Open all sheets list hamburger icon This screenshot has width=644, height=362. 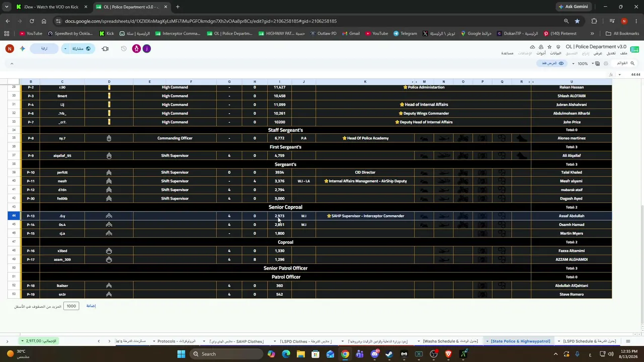point(628,341)
